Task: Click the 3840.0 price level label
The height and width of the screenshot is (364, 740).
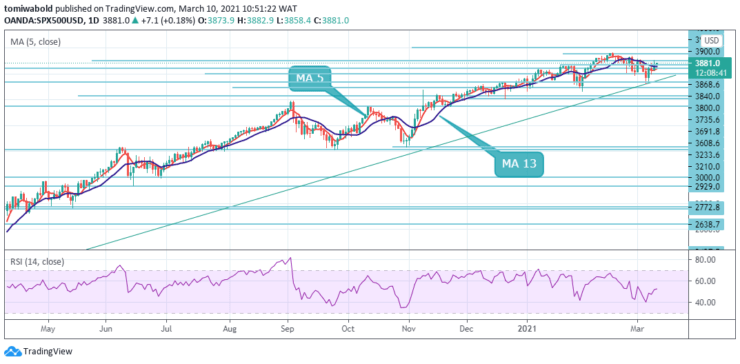Action: (x=708, y=96)
